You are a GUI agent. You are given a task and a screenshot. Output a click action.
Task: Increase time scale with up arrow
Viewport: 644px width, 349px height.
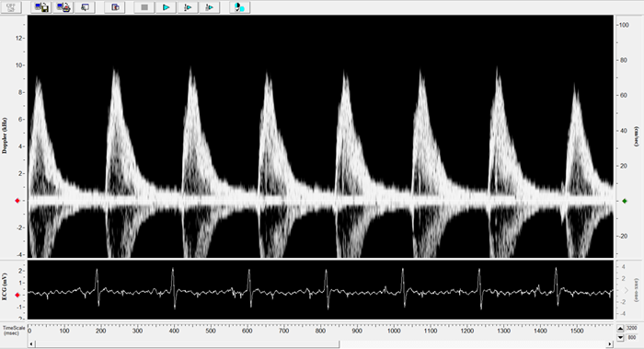pyautogui.click(x=620, y=329)
